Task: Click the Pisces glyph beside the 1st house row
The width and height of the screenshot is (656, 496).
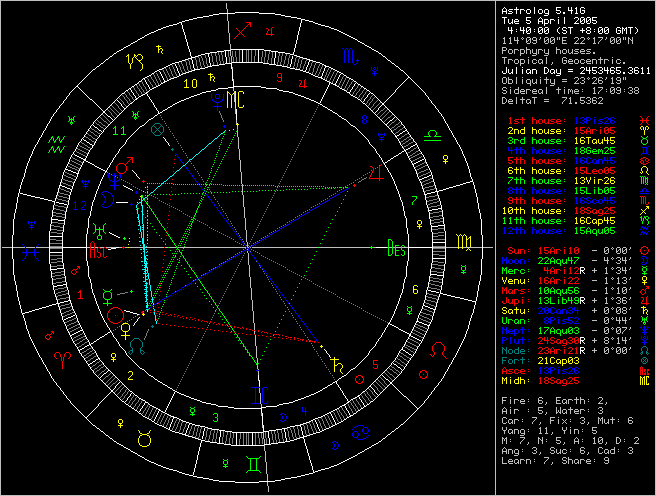Action: tap(646, 121)
